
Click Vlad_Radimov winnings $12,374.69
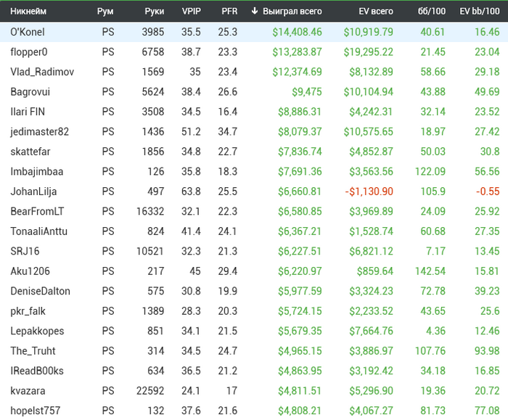(x=297, y=72)
